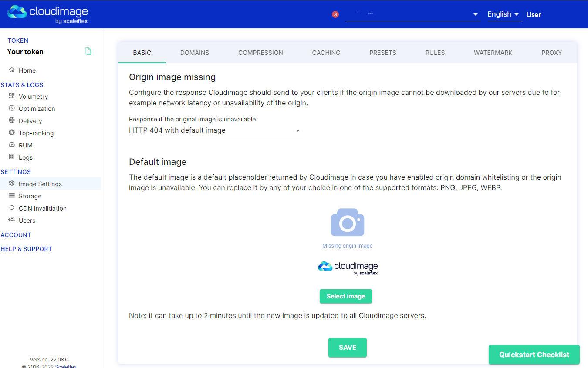This screenshot has width=588, height=368.
Task: Click the RUM gauge icon
Action: click(12, 145)
